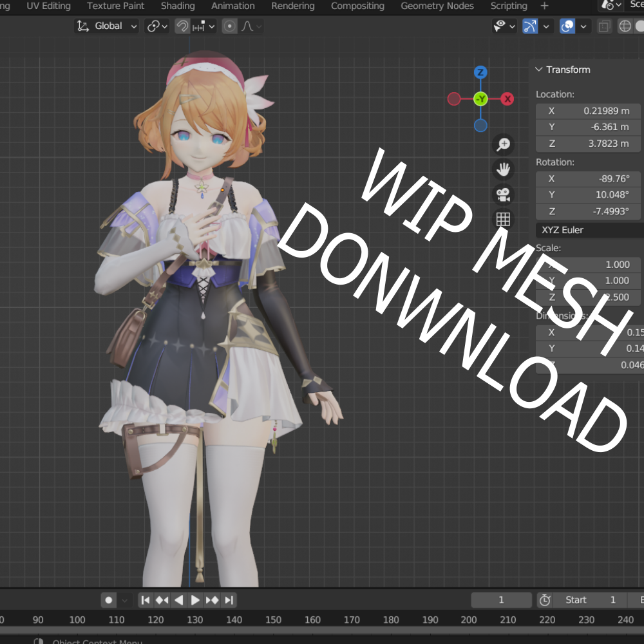Switch to the Texture Paint workspace
The image size is (644, 644).
(115, 6)
